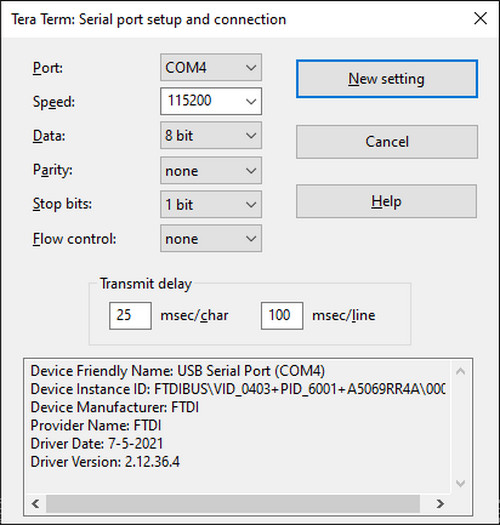Click the New setting button
The width and height of the screenshot is (500, 525).
[387, 79]
